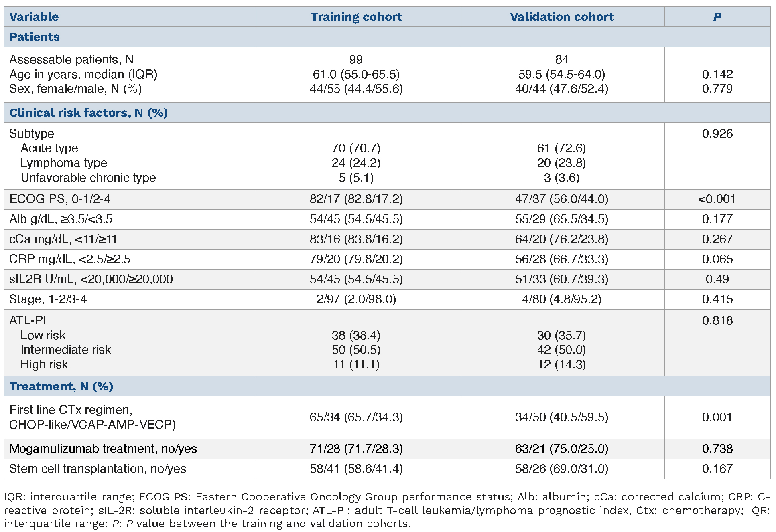
Task: Select the Alb g/dL row label
Action: click(61, 219)
